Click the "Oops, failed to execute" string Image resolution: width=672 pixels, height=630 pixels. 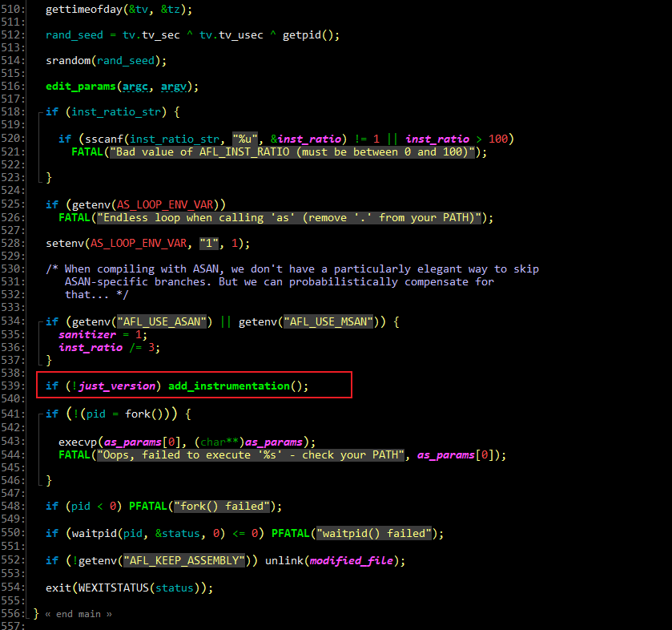(251, 455)
